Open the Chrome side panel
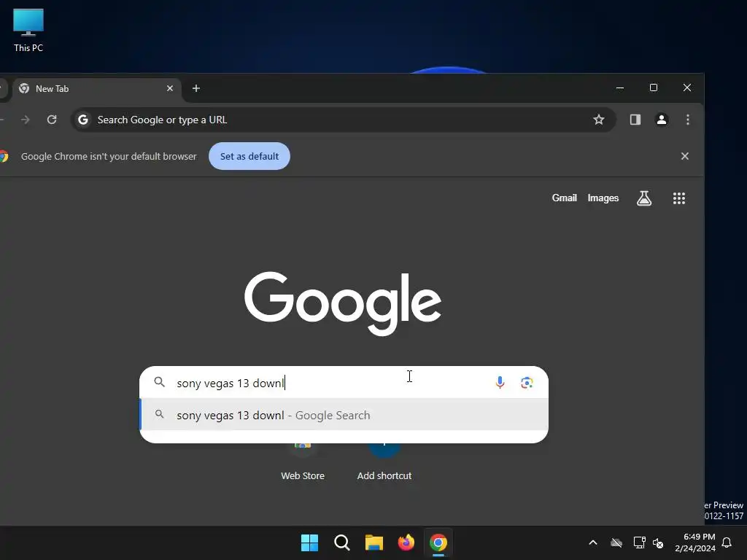The image size is (747, 560). coord(635,120)
